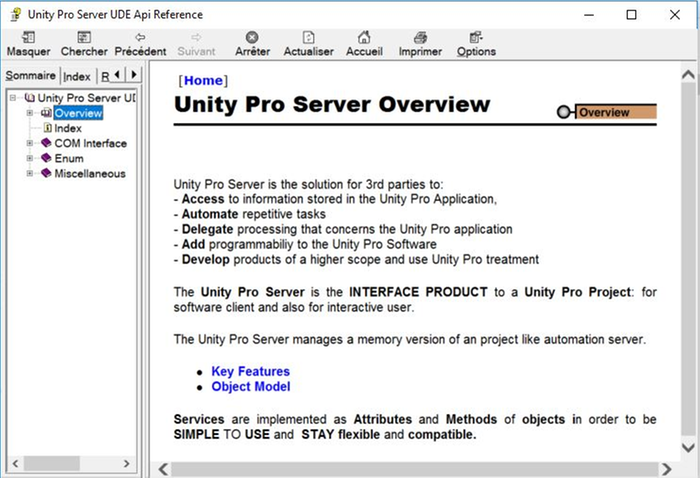This screenshot has width=700, height=478.
Task: Click the tree pane horizontal scrollbar thumb
Action: click(52, 463)
